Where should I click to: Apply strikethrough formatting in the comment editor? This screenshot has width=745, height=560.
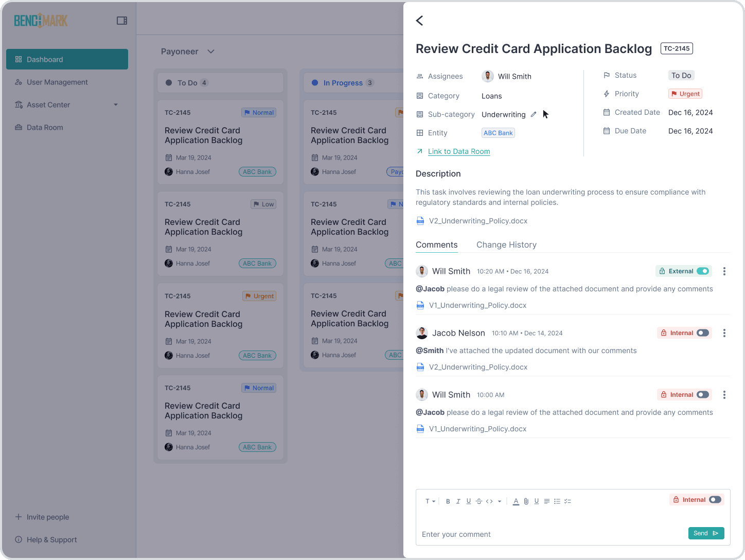(x=479, y=501)
